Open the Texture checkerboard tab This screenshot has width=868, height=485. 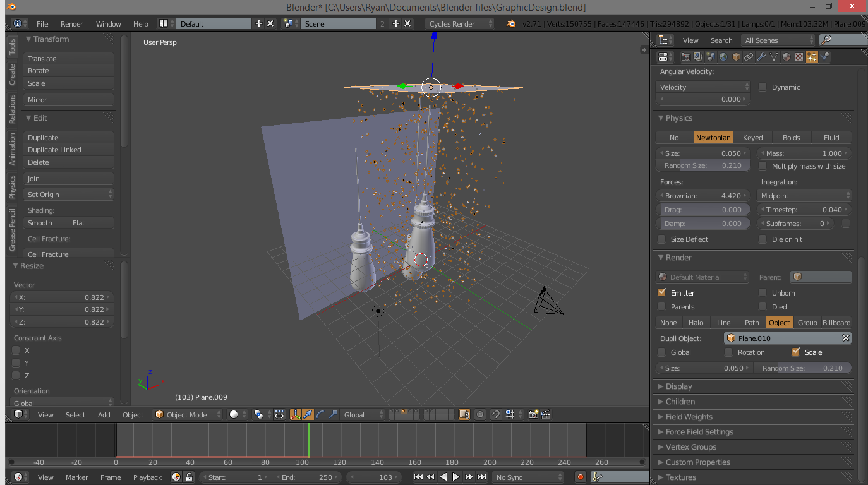pyautogui.click(x=799, y=57)
